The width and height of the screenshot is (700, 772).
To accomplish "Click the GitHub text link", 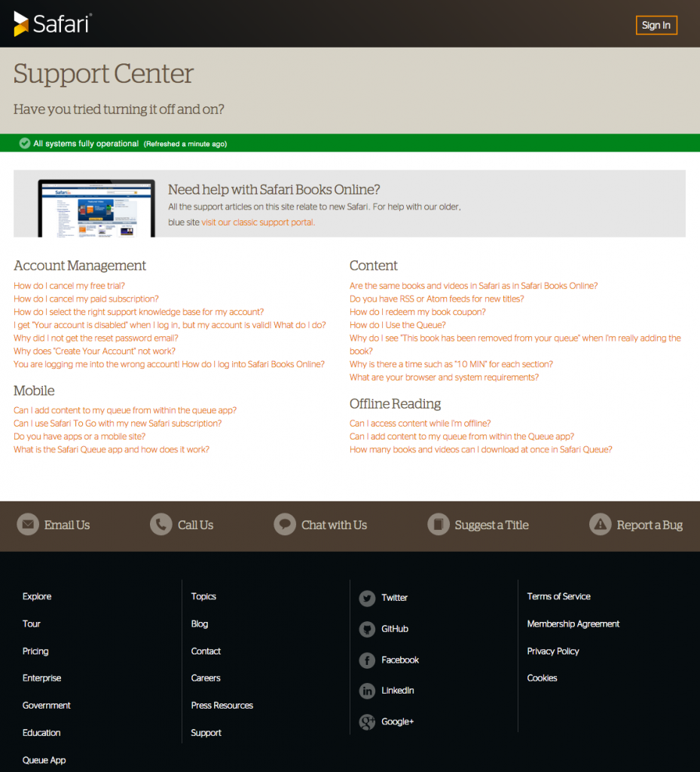I will click(x=395, y=629).
